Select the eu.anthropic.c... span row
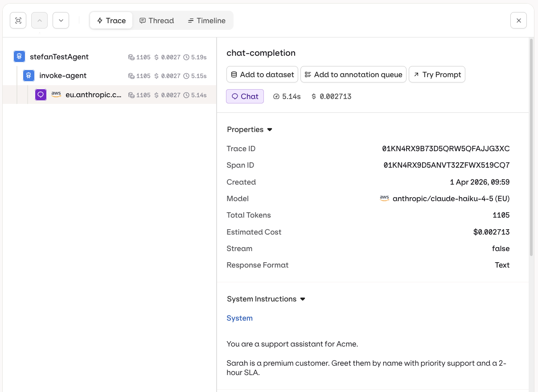The height and width of the screenshot is (392, 538). 110,95
